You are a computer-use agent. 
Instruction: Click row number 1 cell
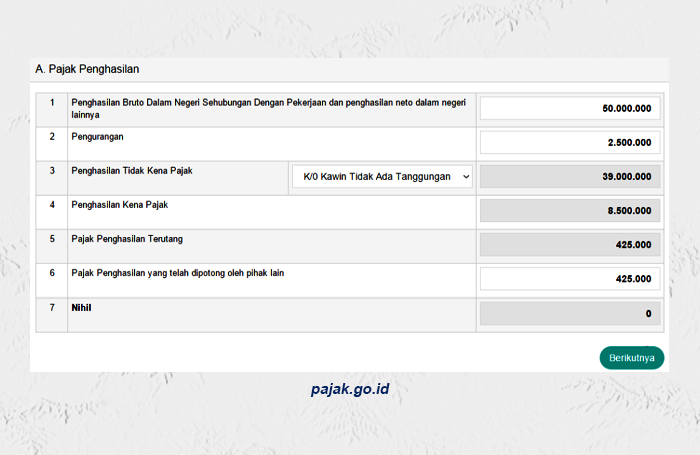tap(51, 103)
